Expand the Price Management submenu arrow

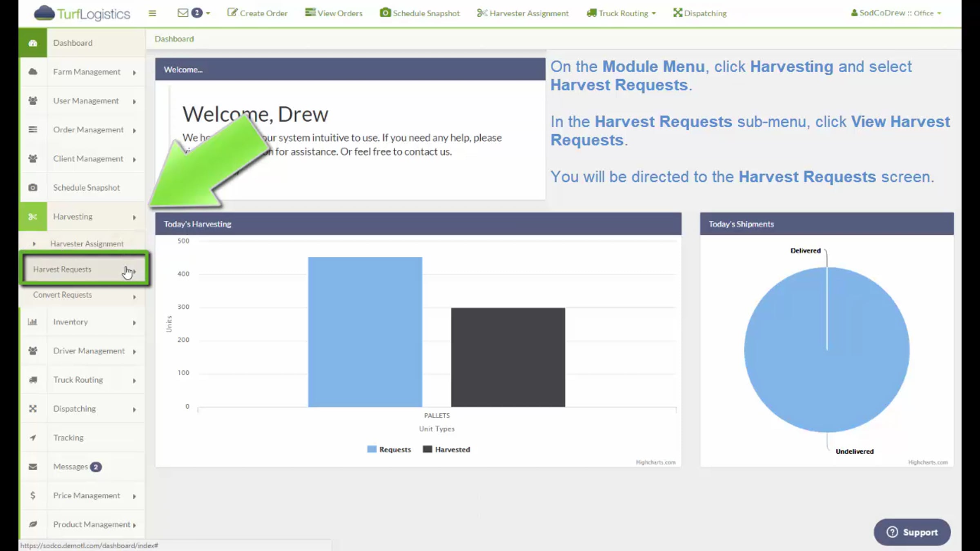click(x=134, y=496)
